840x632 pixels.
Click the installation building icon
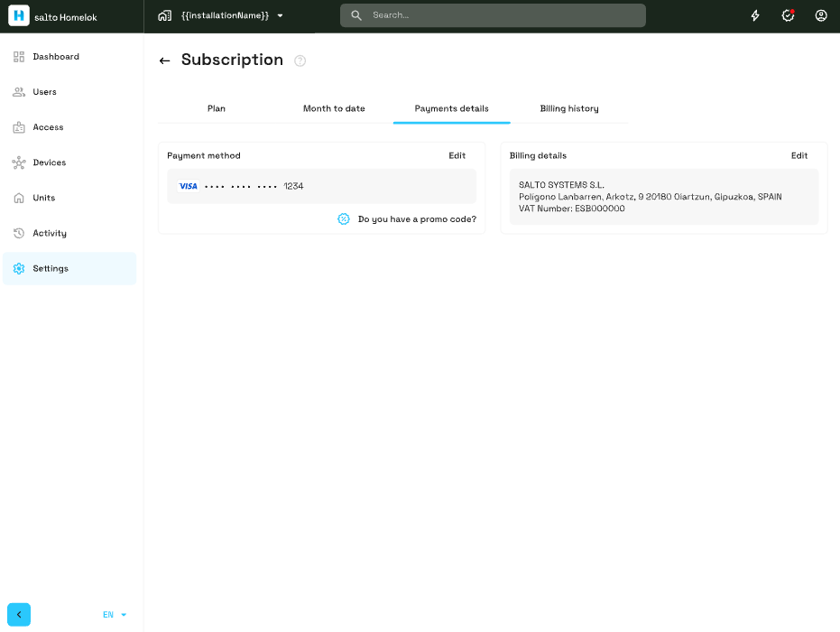pyautogui.click(x=164, y=15)
